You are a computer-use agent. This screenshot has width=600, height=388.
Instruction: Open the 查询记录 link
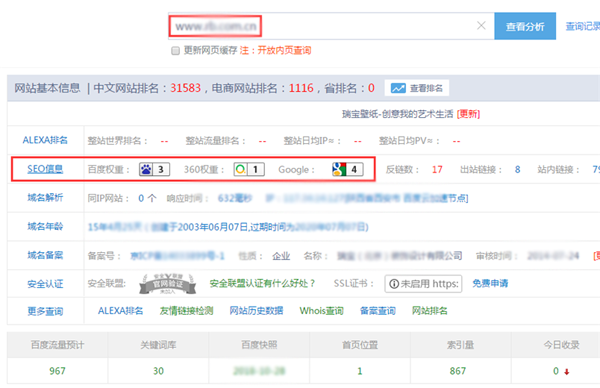[582, 26]
